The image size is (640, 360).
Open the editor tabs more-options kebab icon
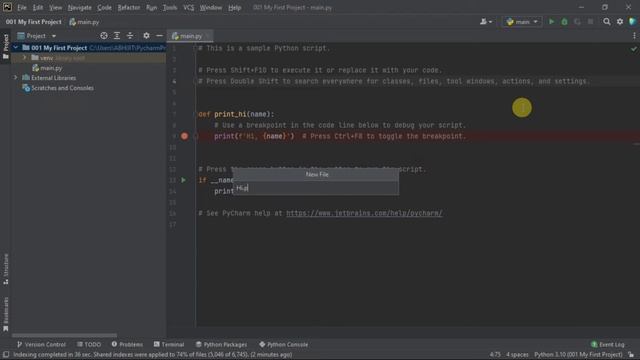click(634, 36)
